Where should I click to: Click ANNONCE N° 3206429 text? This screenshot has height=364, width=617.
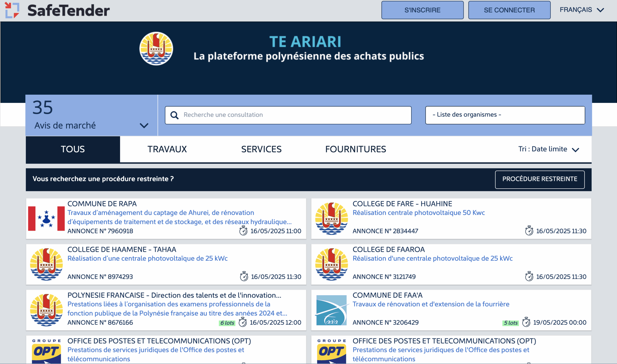coord(385,323)
